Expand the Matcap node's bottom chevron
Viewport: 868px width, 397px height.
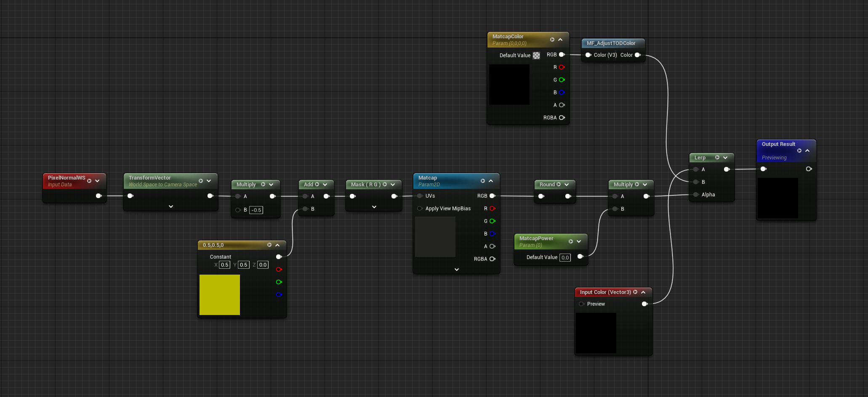(456, 269)
